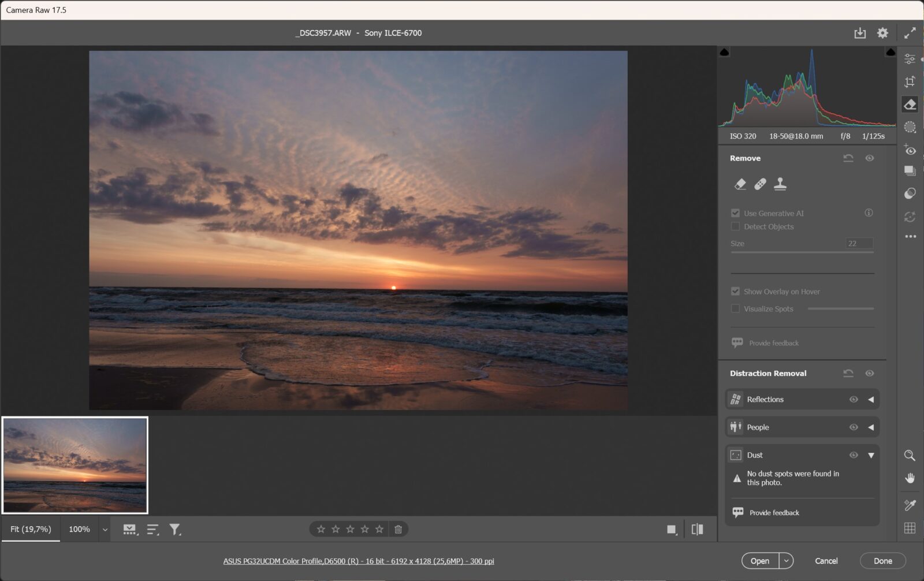Image resolution: width=924 pixels, height=581 pixels.
Task: Open Camera Raw preferences gear
Action: point(882,33)
